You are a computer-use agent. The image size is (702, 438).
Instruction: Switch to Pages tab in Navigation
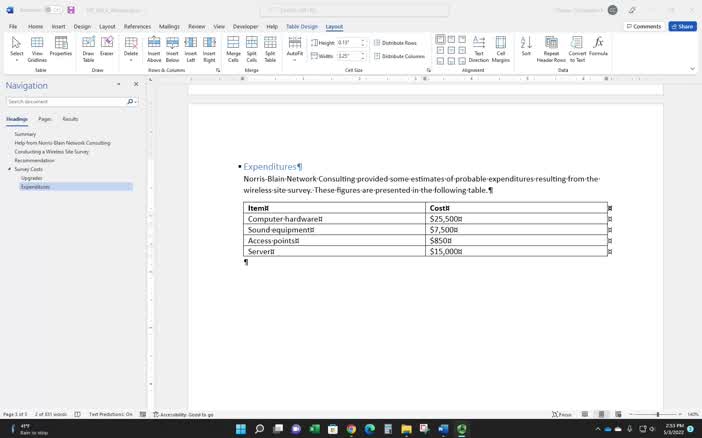click(45, 119)
